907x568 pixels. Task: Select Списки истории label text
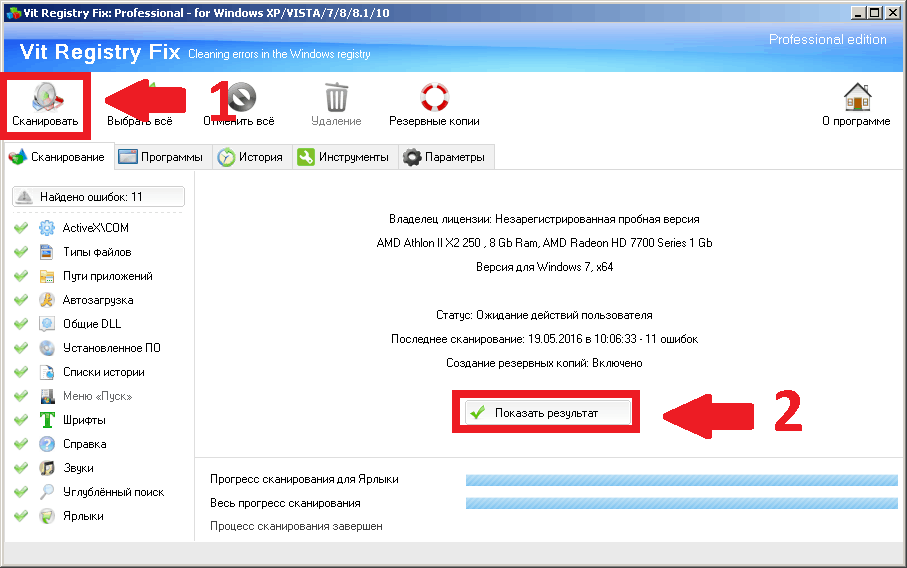click(x=104, y=372)
